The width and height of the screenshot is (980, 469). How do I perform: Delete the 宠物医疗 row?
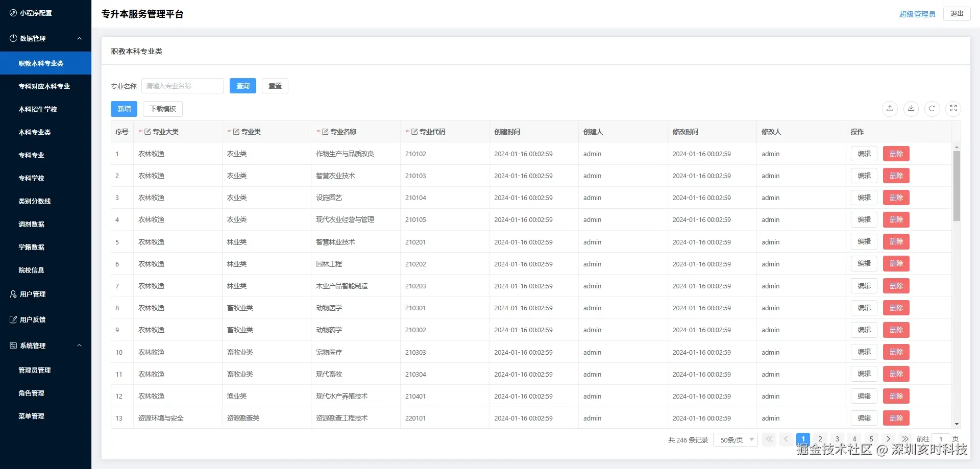(896, 352)
